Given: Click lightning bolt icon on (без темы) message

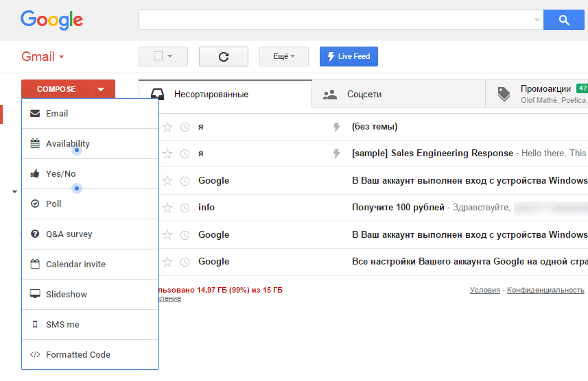Looking at the screenshot, I should 337,127.
